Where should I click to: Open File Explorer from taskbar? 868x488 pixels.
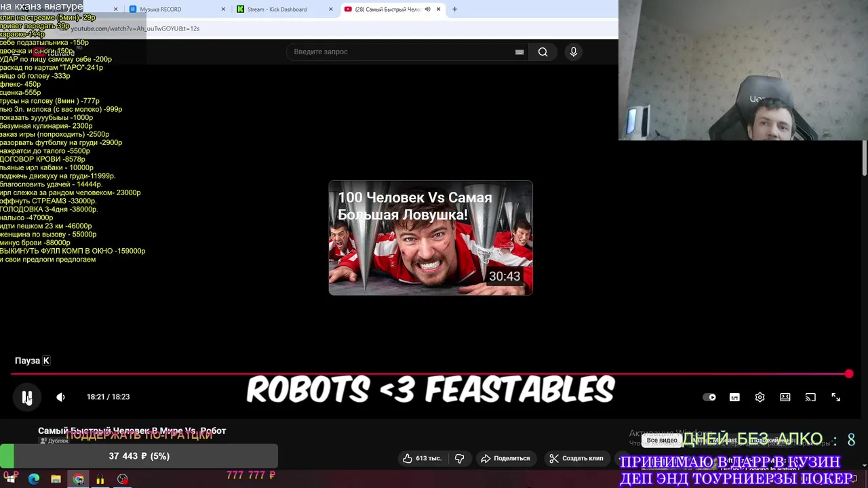coord(56,479)
